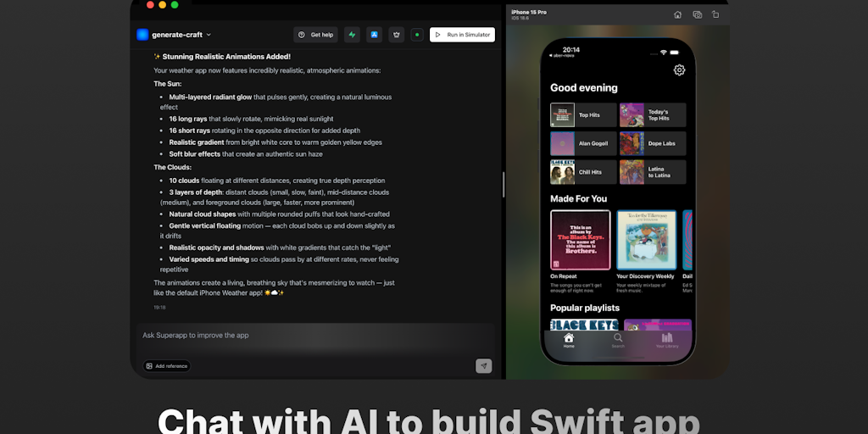Click Add reference button
This screenshot has height=434, width=868.
click(167, 366)
